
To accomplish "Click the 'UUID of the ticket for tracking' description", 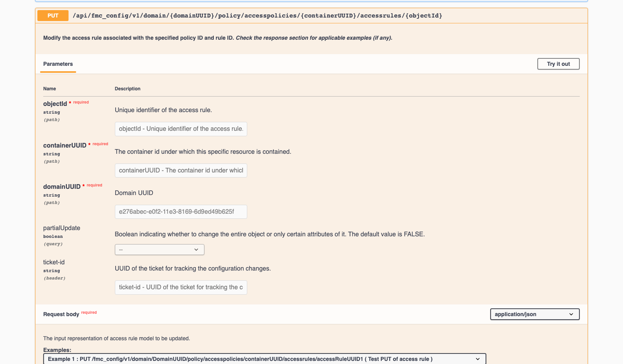I will point(193,268).
